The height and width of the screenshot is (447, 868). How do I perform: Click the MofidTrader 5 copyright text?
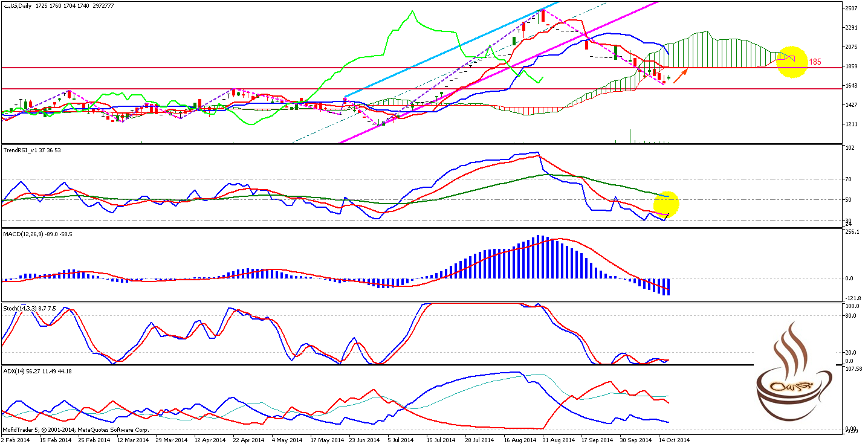pyautogui.click(x=76, y=430)
